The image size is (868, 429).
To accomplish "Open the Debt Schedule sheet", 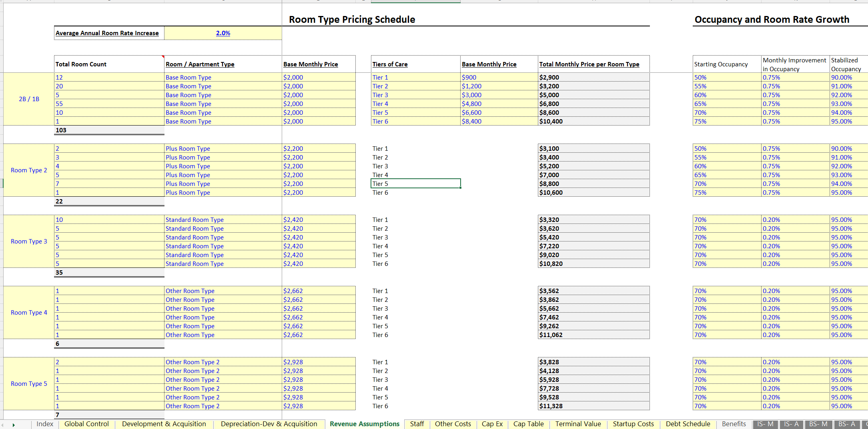I will coord(688,424).
